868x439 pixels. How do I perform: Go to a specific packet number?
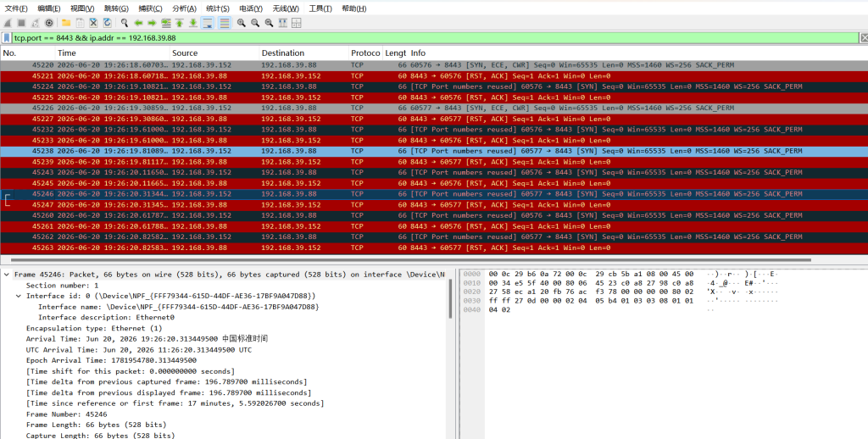pyautogui.click(x=165, y=23)
